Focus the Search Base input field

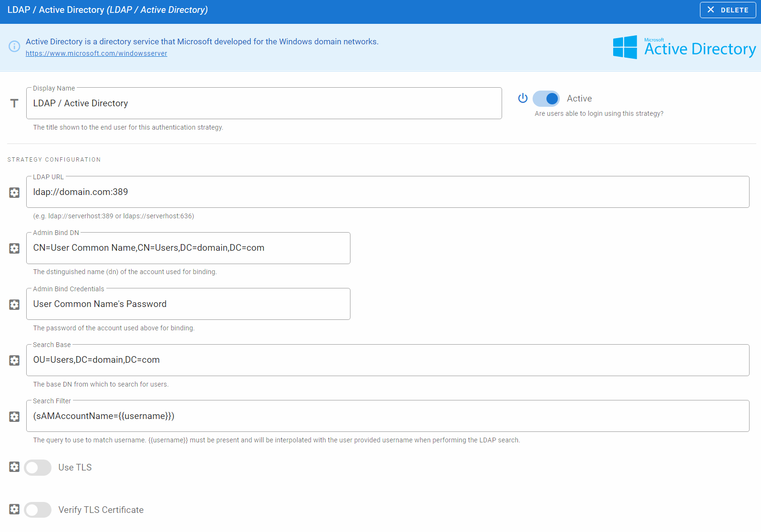pyautogui.click(x=388, y=360)
